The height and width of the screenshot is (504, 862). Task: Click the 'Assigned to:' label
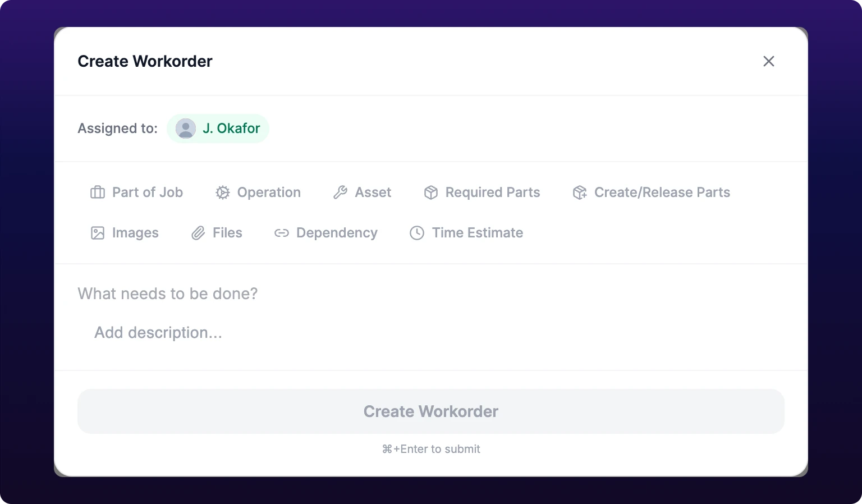(x=118, y=129)
